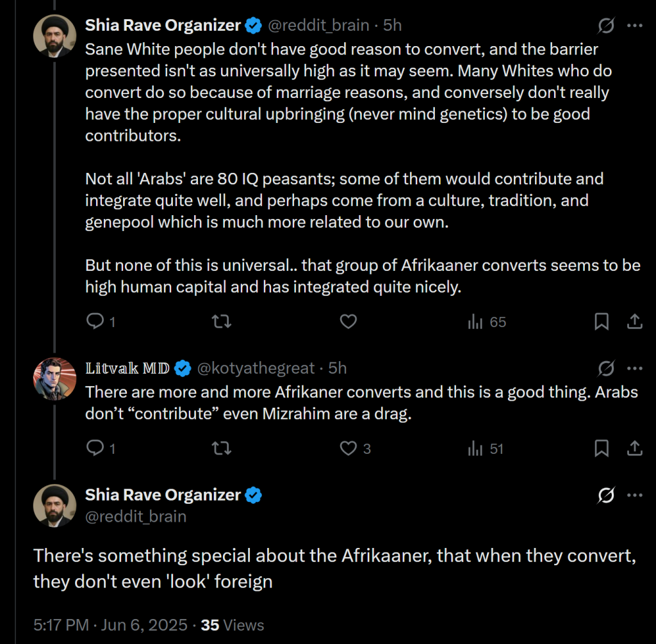Open more options on Litvak MD's tweet

[x=634, y=369]
